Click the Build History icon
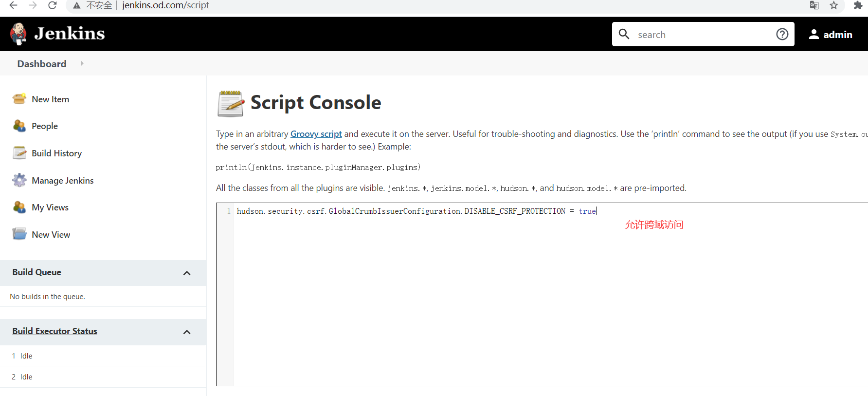 pyautogui.click(x=19, y=153)
